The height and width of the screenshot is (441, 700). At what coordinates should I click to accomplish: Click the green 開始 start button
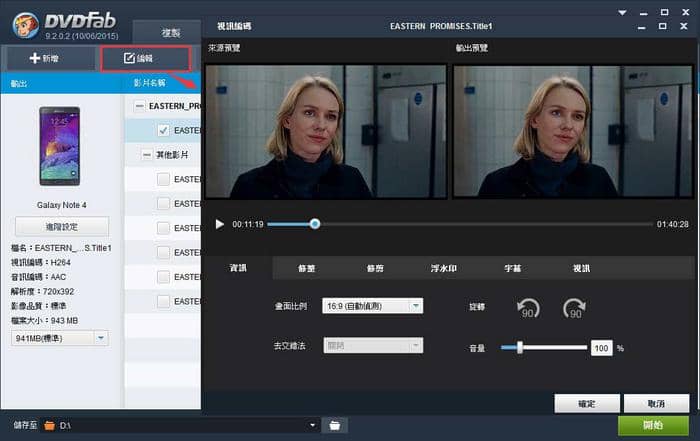[653, 425]
